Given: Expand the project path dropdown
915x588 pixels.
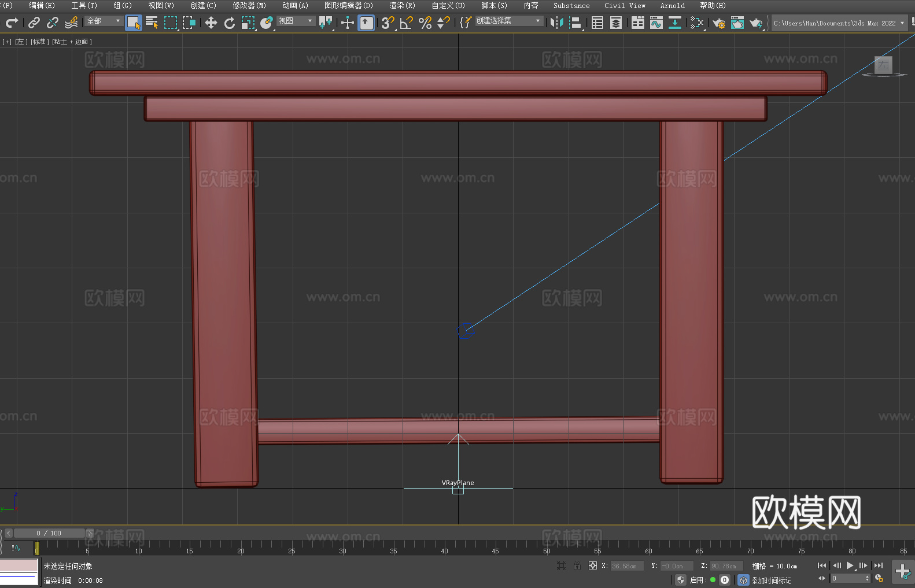Looking at the screenshot, I should click(x=902, y=23).
